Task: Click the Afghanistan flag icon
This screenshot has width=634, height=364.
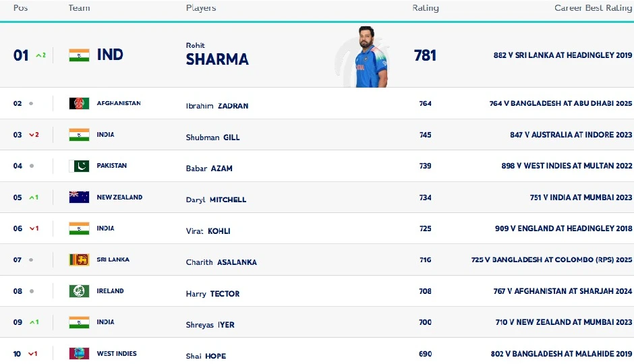Action: 79,104
